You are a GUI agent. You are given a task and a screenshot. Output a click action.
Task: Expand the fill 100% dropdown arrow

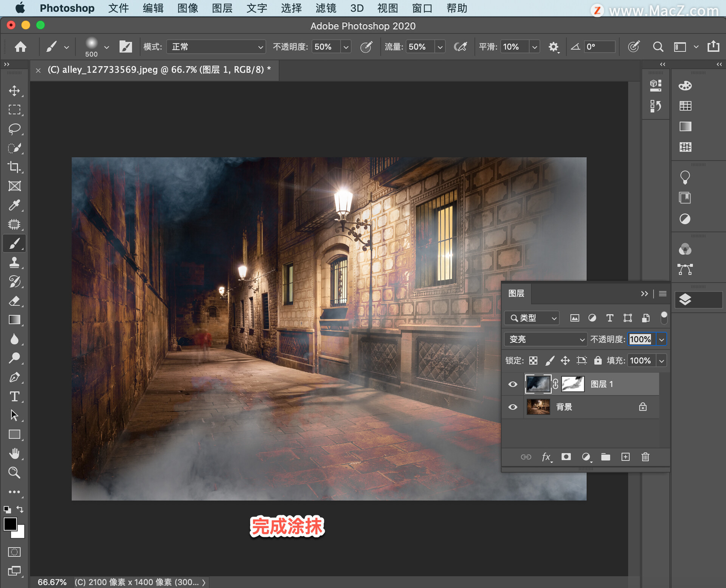(x=662, y=361)
